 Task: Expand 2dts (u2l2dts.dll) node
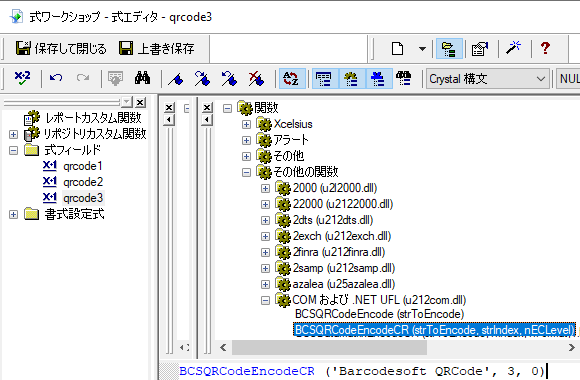pyautogui.click(x=265, y=220)
